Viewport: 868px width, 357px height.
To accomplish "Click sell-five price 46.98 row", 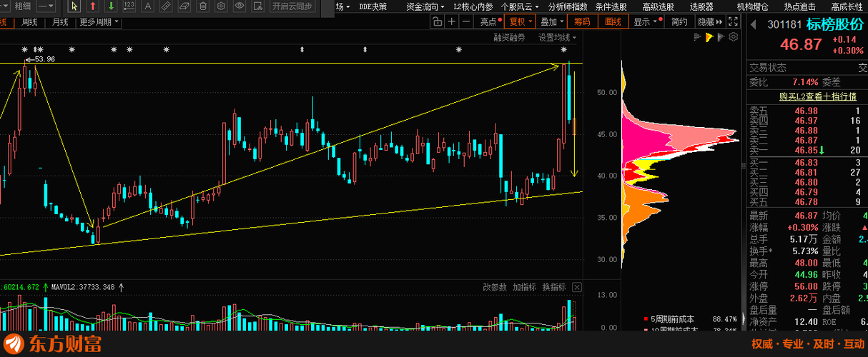I will pos(808,111).
